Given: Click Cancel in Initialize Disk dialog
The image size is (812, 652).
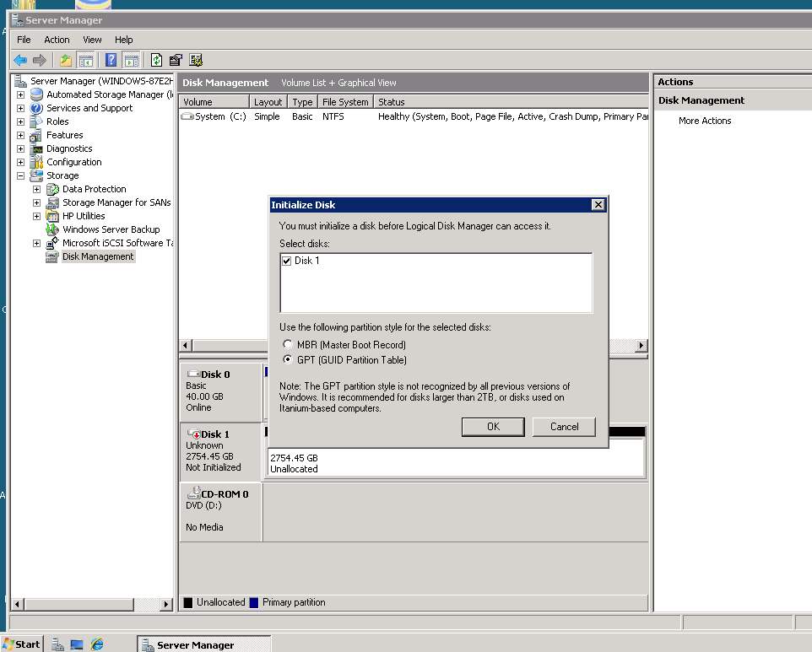Looking at the screenshot, I should tap(565, 427).
